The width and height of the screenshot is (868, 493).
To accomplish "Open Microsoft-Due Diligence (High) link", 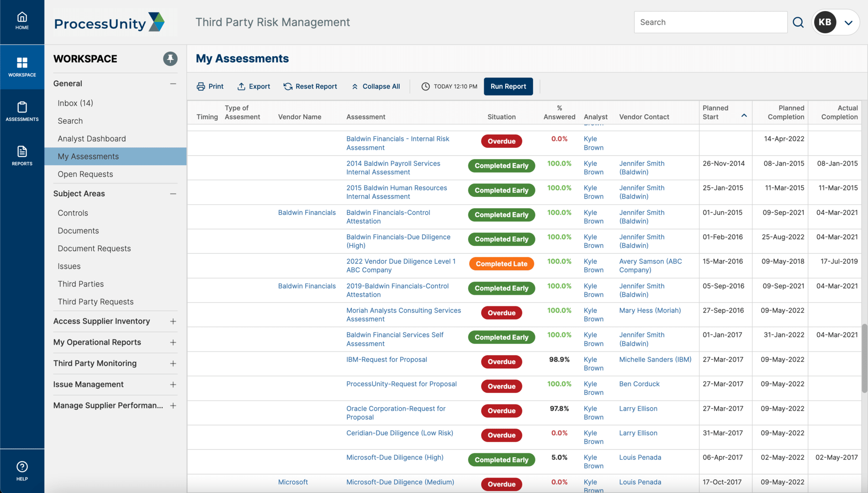I will [x=395, y=457].
